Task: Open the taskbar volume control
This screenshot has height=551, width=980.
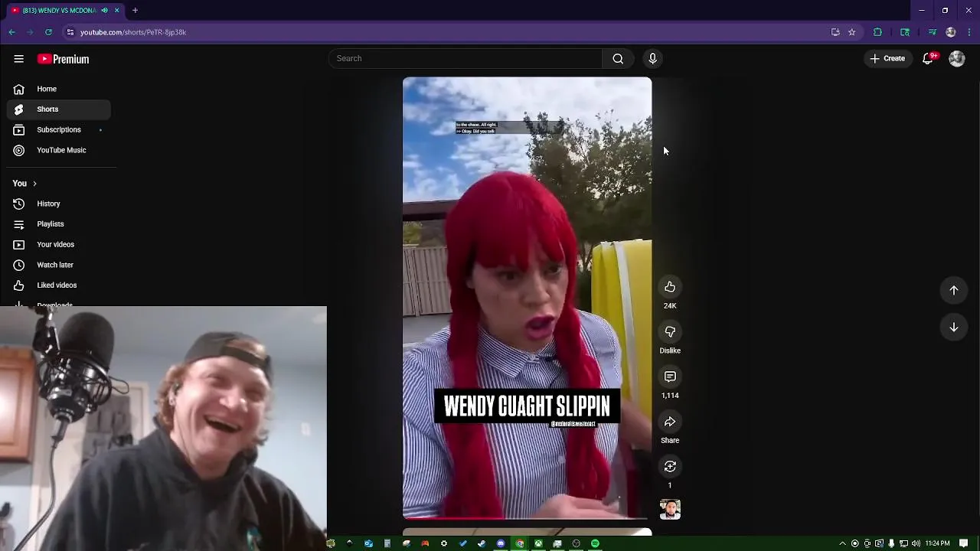Action: 916,543
